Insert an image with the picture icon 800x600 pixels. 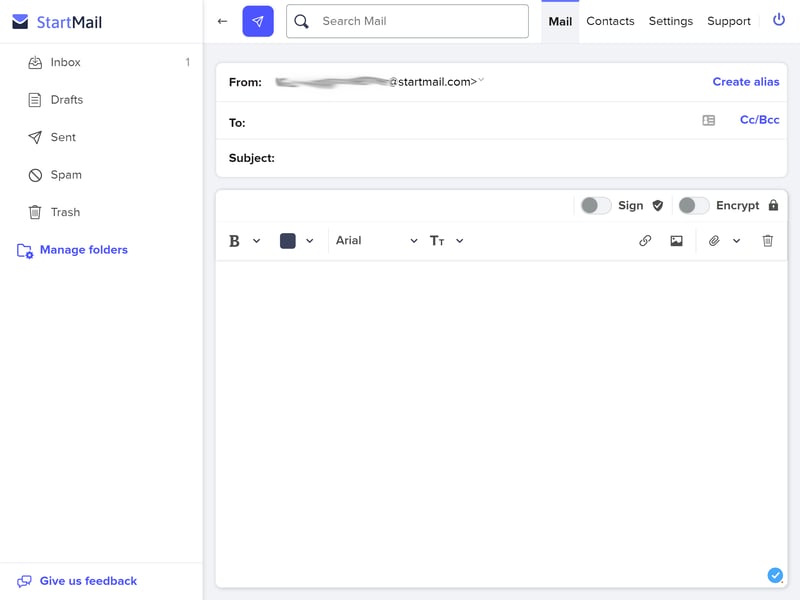click(677, 241)
